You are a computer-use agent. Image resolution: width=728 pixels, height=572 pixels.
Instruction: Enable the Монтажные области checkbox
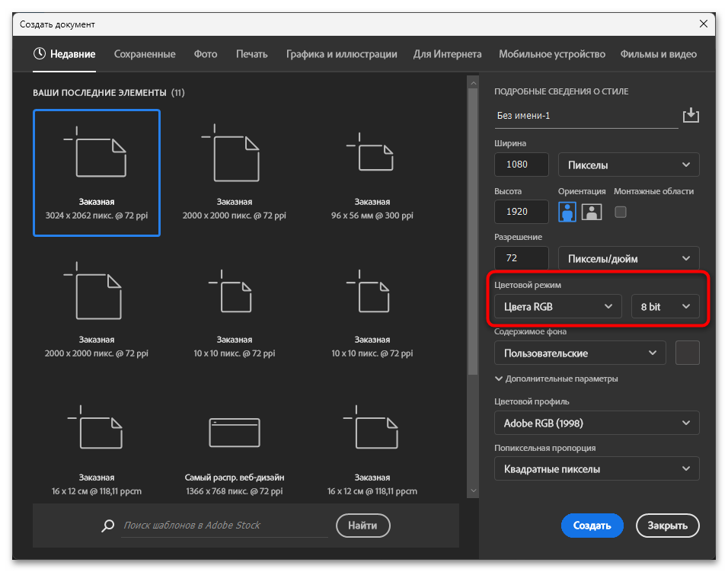coord(621,213)
